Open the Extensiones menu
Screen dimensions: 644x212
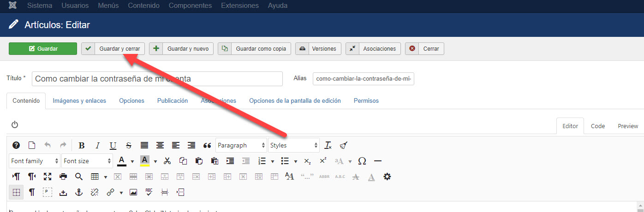point(240,6)
